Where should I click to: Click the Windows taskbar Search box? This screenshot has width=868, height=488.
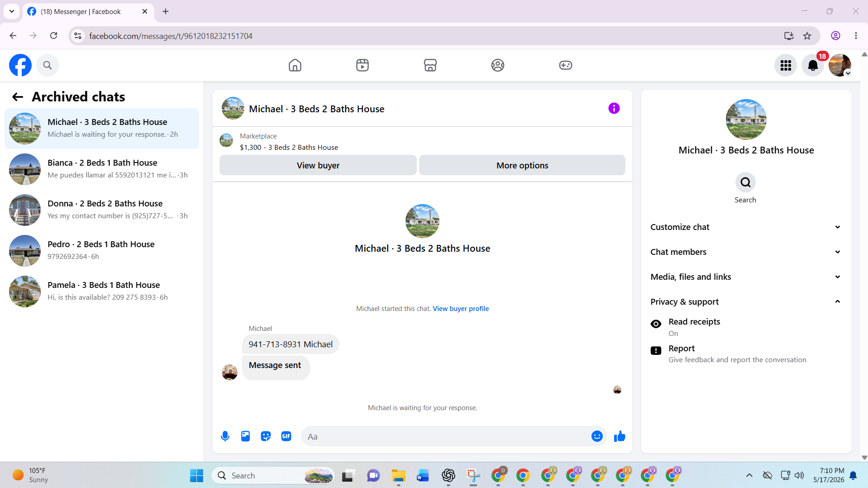(x=273, y=476)
